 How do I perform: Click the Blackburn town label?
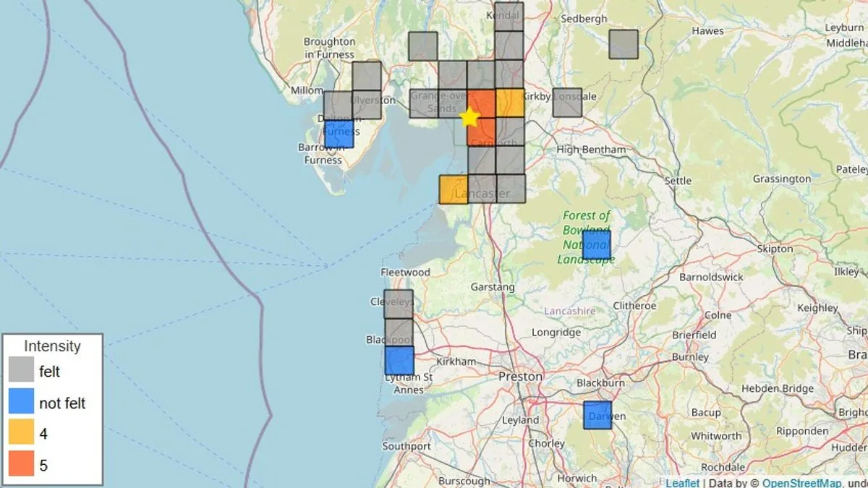coord(600,382)
